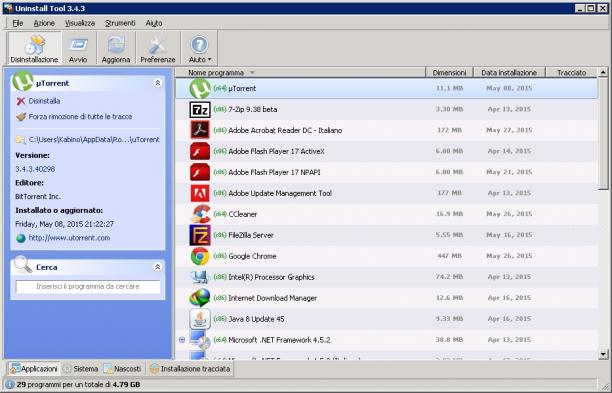This screenshot has height=393, width=612.
Task: Click the FileZilla Server icon
Action: pos(200,235)
